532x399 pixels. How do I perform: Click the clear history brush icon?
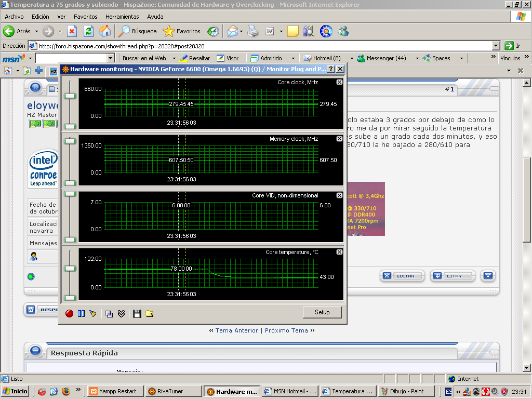(x=93, y=313)
